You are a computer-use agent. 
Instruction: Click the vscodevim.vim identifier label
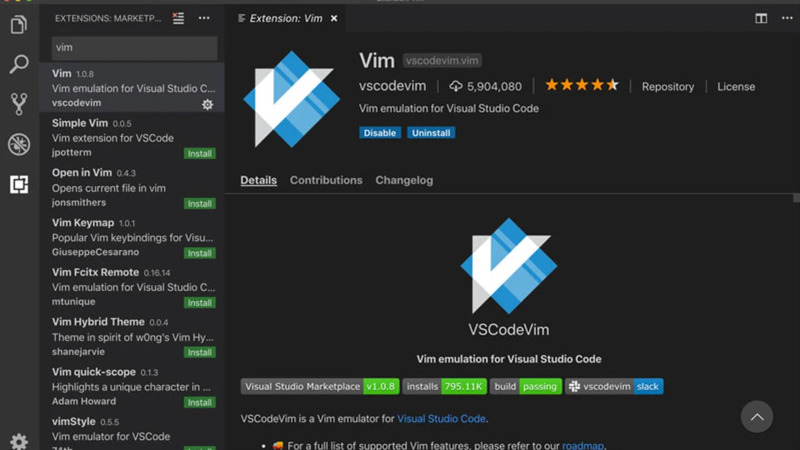(442, 61)
